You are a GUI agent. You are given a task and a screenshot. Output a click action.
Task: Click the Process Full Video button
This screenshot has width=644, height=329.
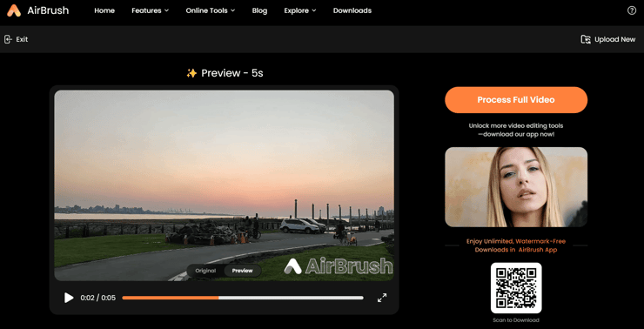pyautogui.click(x=516, y=100)
